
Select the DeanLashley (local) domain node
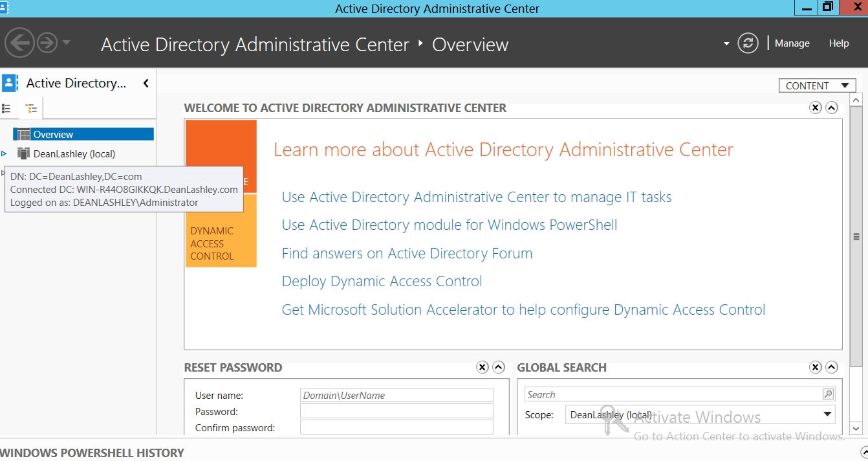(x=74, y=153)
